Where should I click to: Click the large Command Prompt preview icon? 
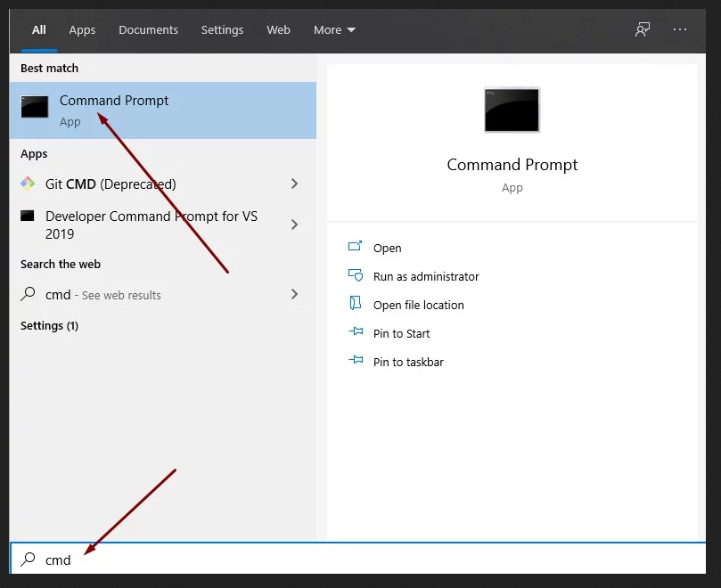512,110
